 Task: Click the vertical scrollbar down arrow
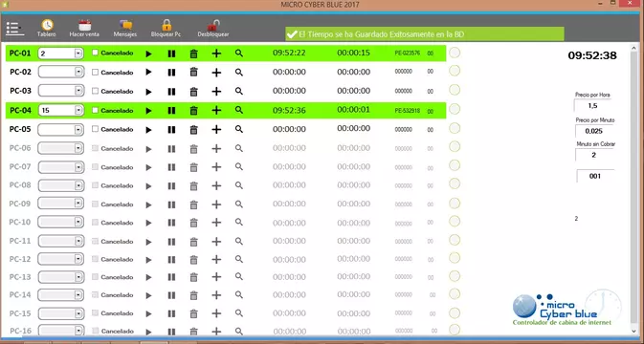(634, 331)
